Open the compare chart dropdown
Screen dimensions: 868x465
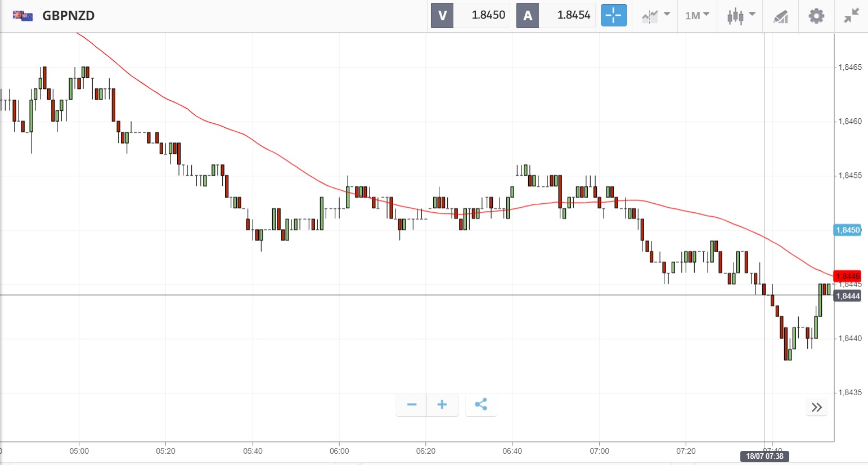coord(655,16)
